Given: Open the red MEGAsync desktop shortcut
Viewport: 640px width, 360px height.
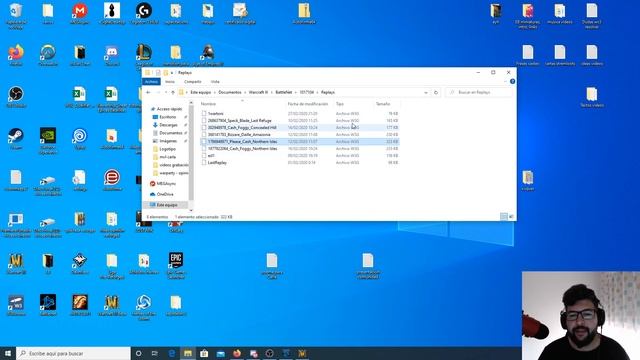Looking at the screenshot, I should (x=80, y=14).
